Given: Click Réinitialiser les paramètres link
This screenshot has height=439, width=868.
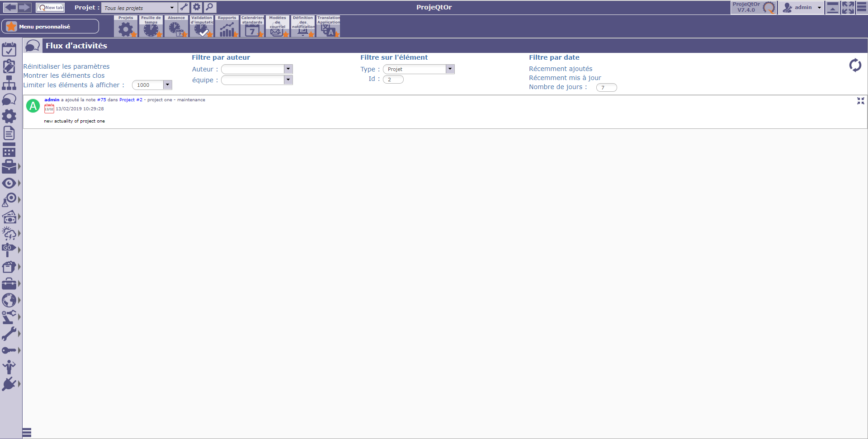Looking at the screenshot, I should 66,66.
